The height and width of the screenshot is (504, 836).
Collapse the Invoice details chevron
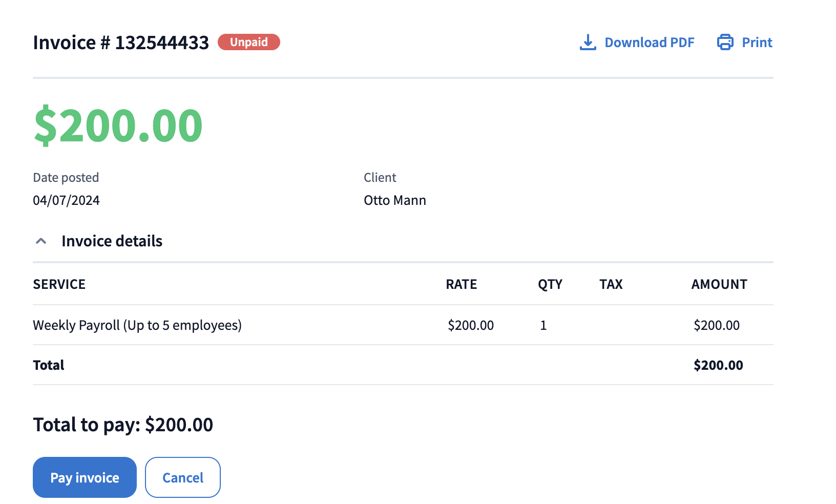pyautogui.click(x=41, y=241)
